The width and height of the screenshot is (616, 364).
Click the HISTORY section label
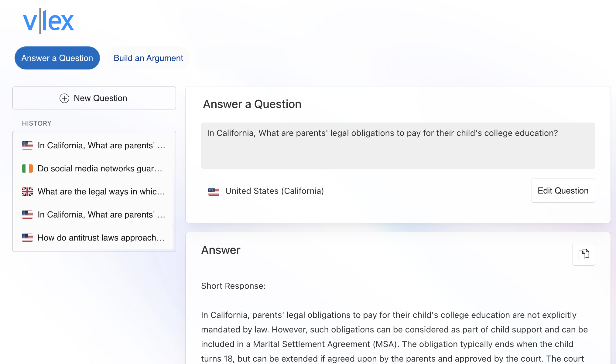click(37, 123)
